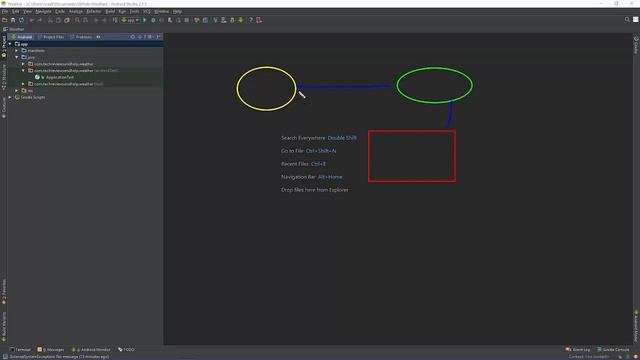Click tool window quick-access icon bottom left
The image size is (640, 360).
[4, 356]
